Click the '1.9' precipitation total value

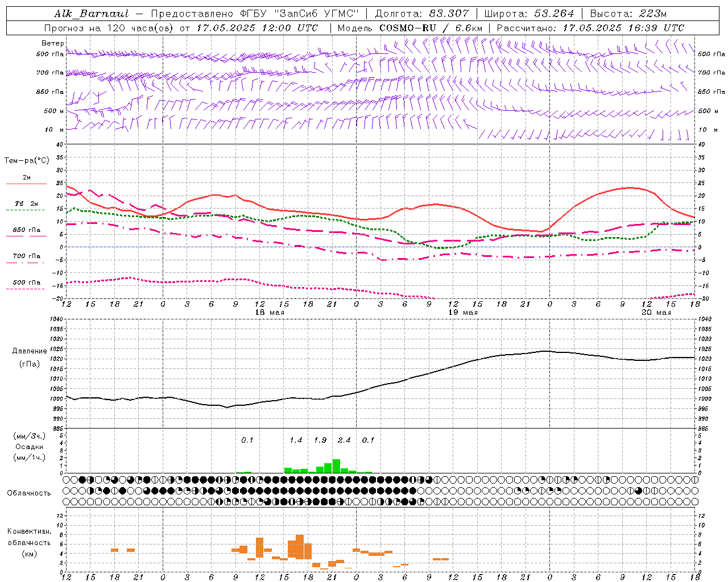click(320, 440)
